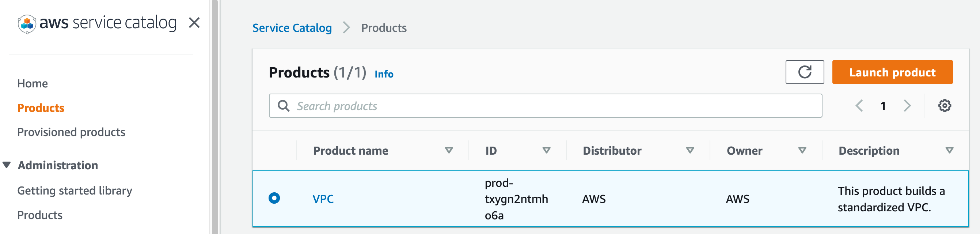Open Provisioned products in sidebar

[71, 132]
